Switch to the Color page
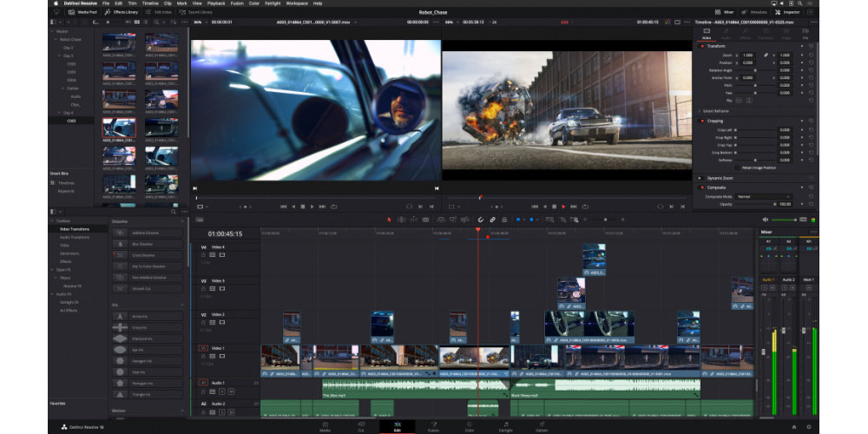The height and width of the screenshot is (434, 868). click(470, 427)
